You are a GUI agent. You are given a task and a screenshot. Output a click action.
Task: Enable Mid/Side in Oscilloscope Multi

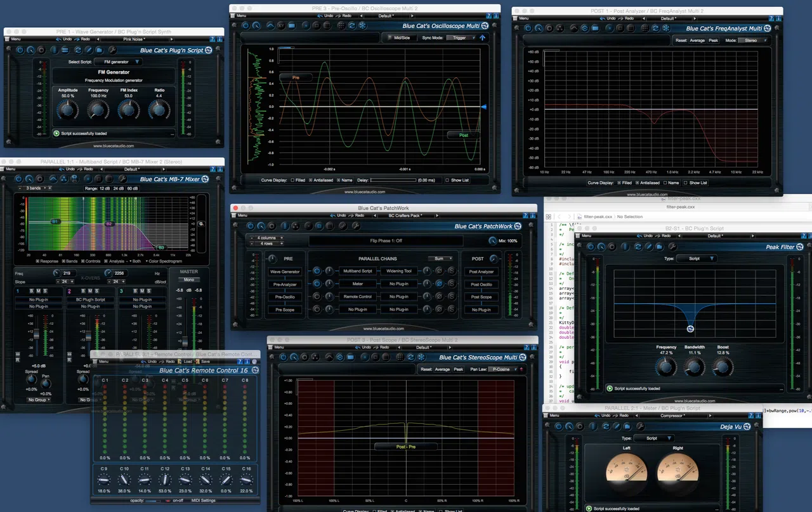pos(401,37)
